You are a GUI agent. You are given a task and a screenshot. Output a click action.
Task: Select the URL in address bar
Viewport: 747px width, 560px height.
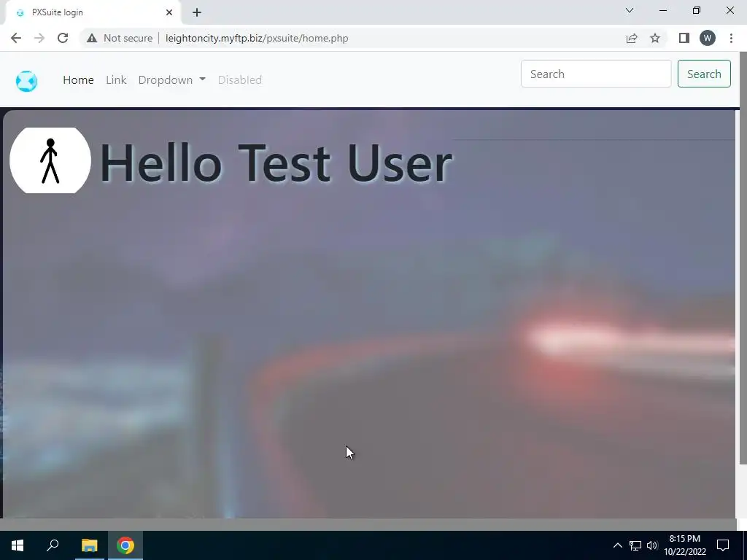click(x=257, y=38)
